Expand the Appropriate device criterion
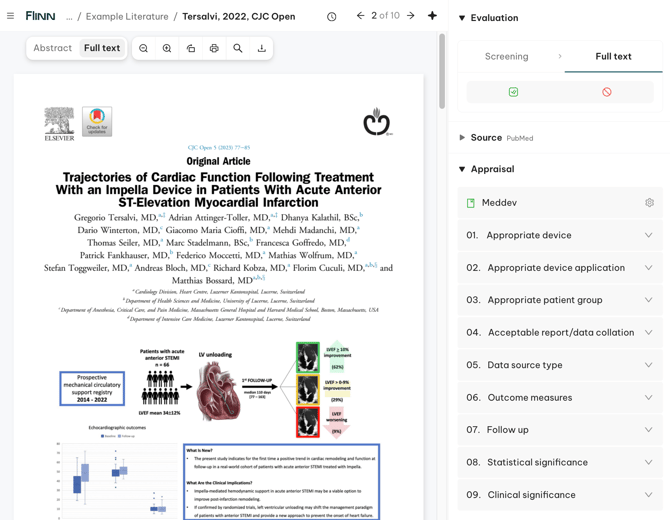 tap(648, 235)
